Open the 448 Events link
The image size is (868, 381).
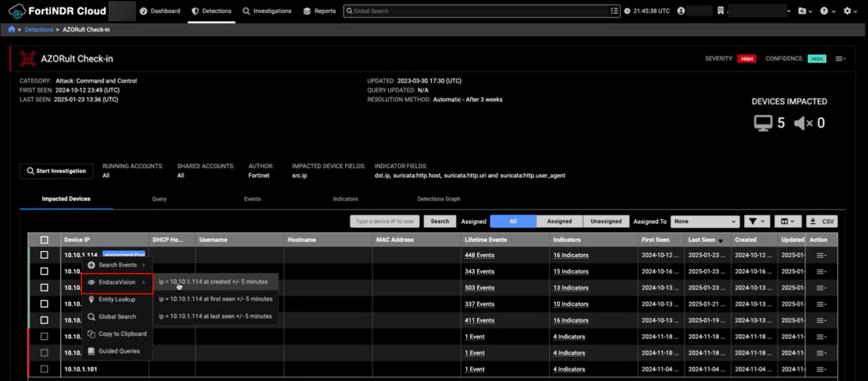point(479,255)
